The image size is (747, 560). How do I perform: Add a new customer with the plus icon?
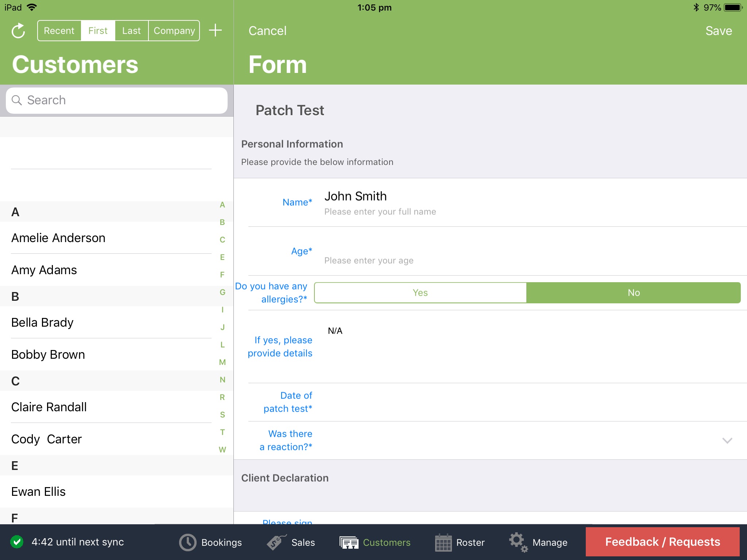point(216,31)
